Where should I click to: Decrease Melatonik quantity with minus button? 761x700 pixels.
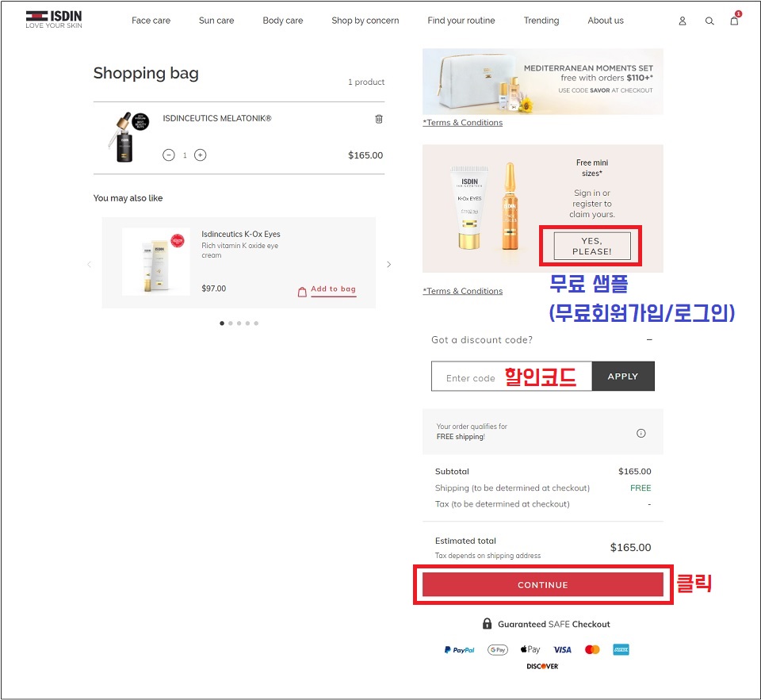point(168,155)
